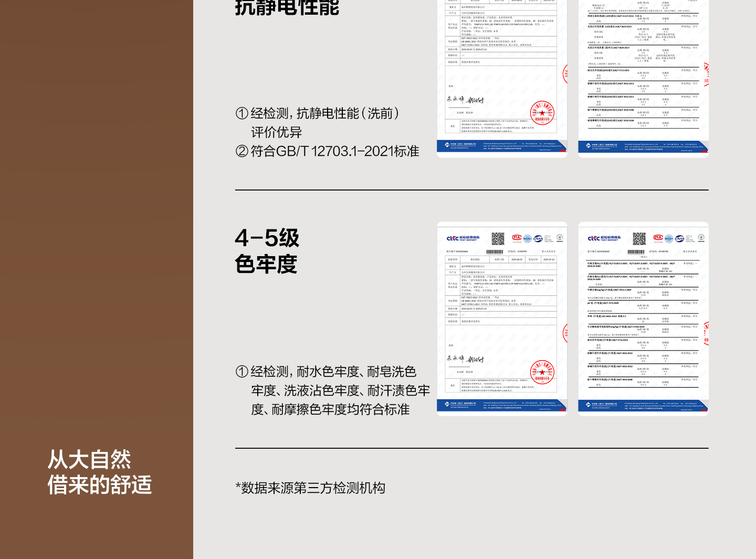Click the heading "4-5级"
The width and height of the screenshot is (756, 559).
267,238
